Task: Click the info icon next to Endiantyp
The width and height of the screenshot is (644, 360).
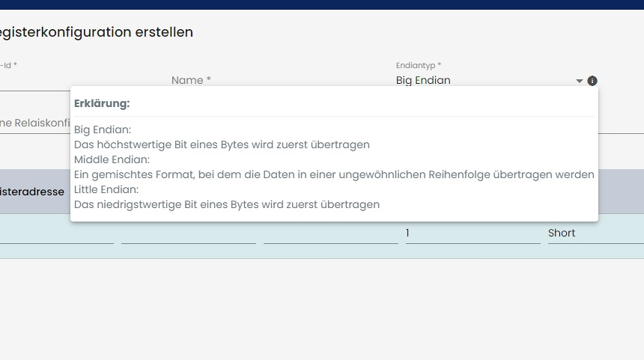Action: (x=592, y=81)
